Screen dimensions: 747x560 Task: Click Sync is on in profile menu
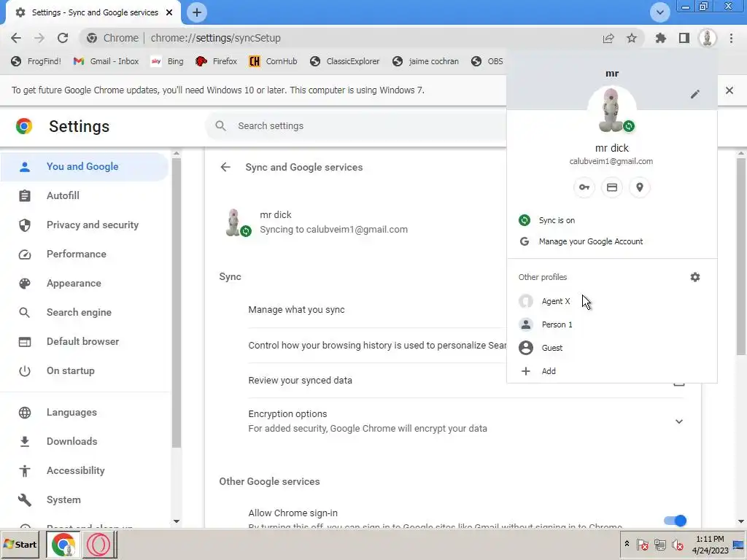(612, 220)
